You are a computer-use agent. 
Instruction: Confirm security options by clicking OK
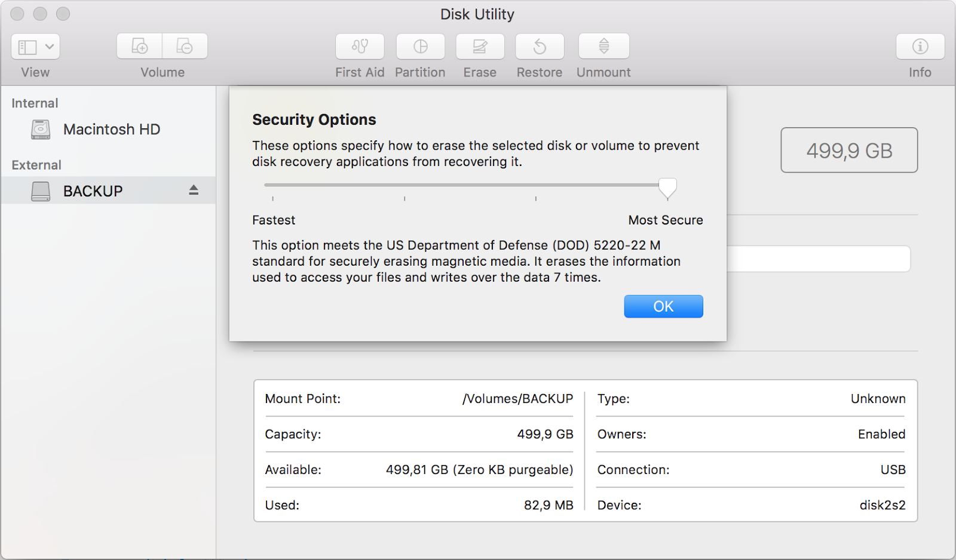pyautogui.click(x=663, y=306)
